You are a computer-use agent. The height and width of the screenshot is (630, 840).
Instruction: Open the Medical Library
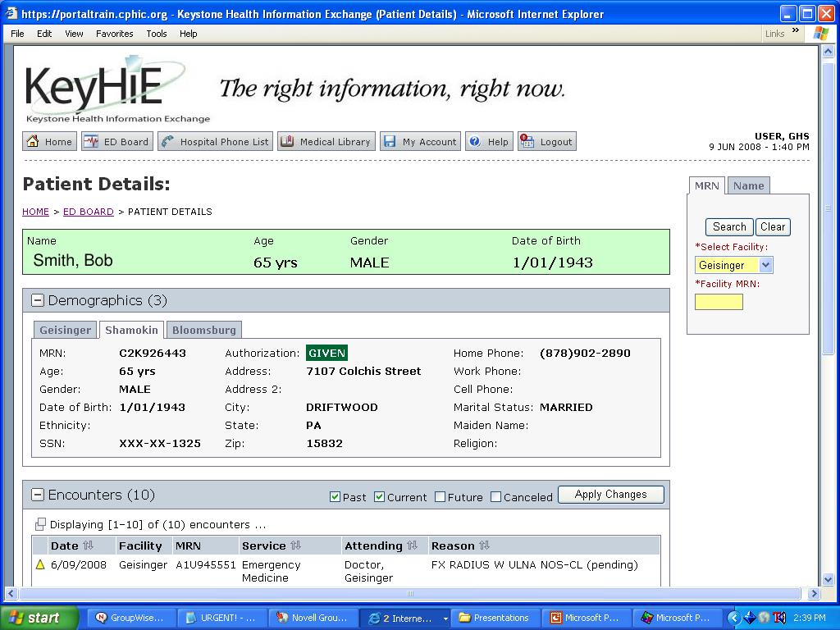(x=326, y=141)
